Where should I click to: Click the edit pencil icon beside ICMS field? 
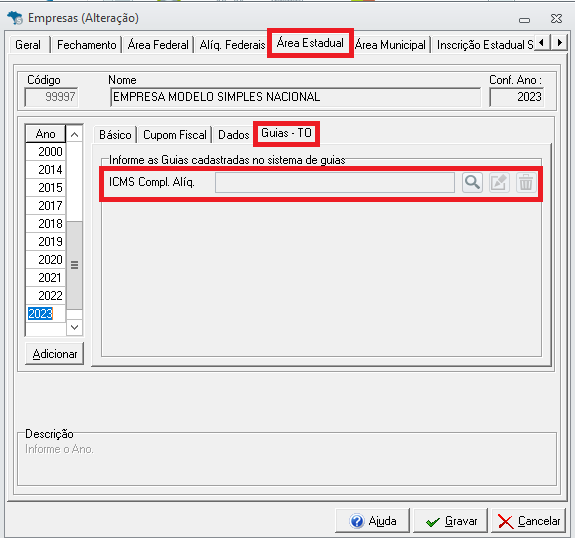pyautogui.click(x=499, y=182)
